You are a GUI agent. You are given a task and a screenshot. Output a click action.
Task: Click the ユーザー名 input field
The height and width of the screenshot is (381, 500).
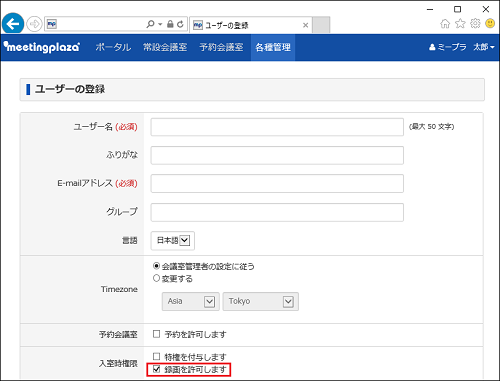[x=277, y=127]
